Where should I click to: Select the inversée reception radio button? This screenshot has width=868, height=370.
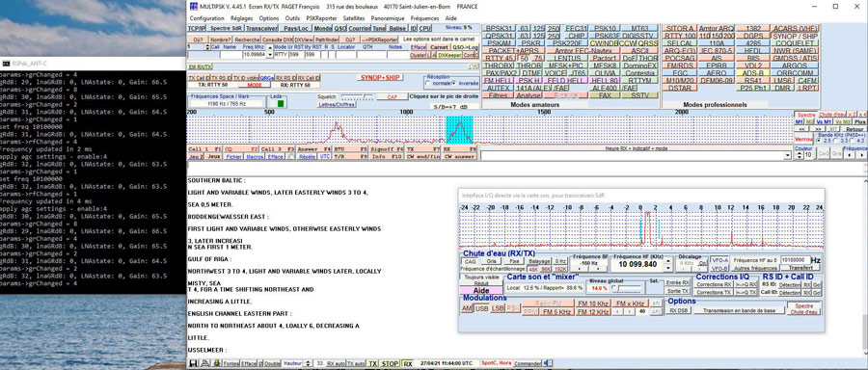454,83
